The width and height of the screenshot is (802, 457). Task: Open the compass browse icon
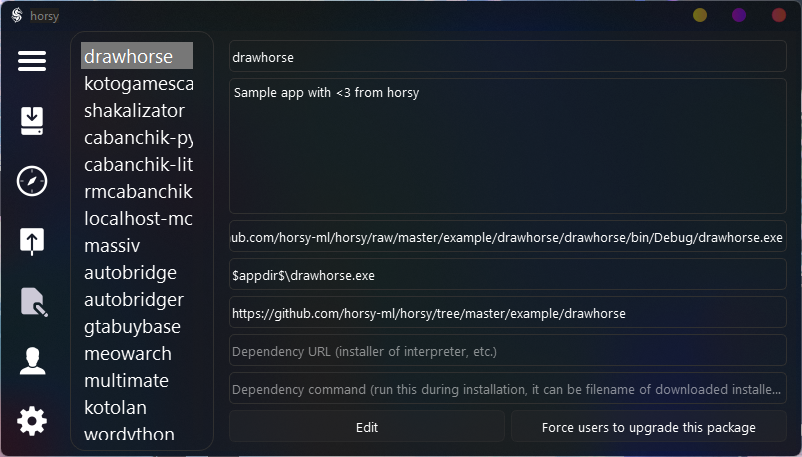(x=32, y=181)
